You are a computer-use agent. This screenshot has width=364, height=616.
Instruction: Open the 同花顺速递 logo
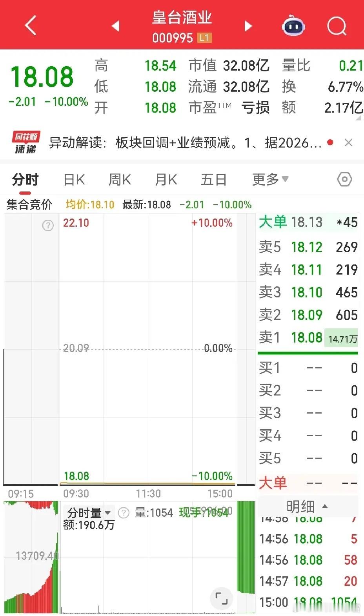(x=25, y=143)
